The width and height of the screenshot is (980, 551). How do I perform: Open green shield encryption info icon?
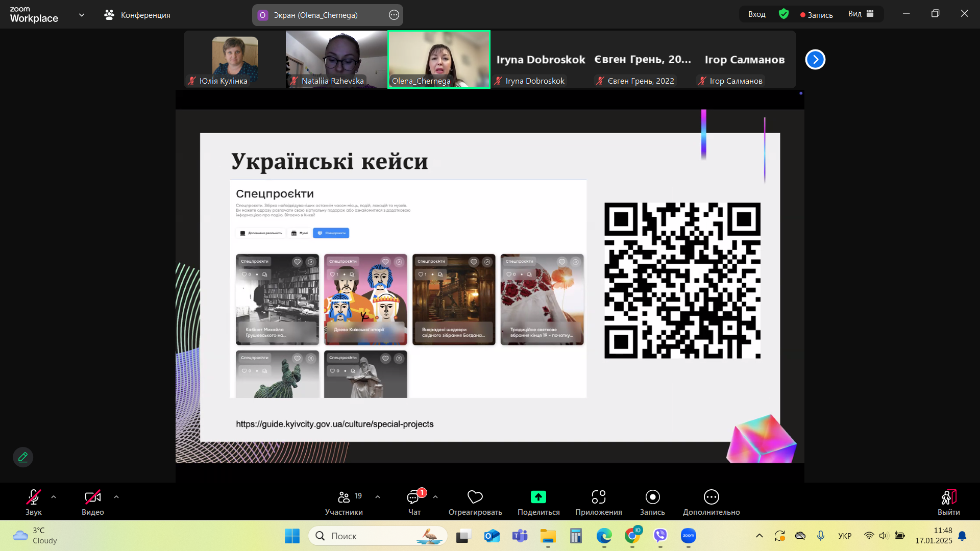point(784,14)
